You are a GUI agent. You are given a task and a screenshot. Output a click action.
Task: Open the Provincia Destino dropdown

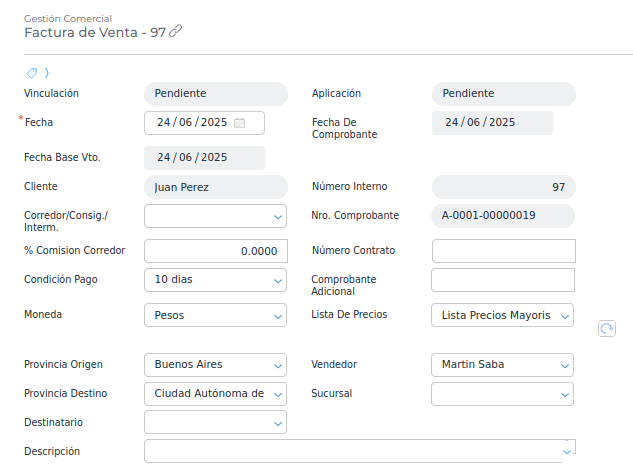277,394
